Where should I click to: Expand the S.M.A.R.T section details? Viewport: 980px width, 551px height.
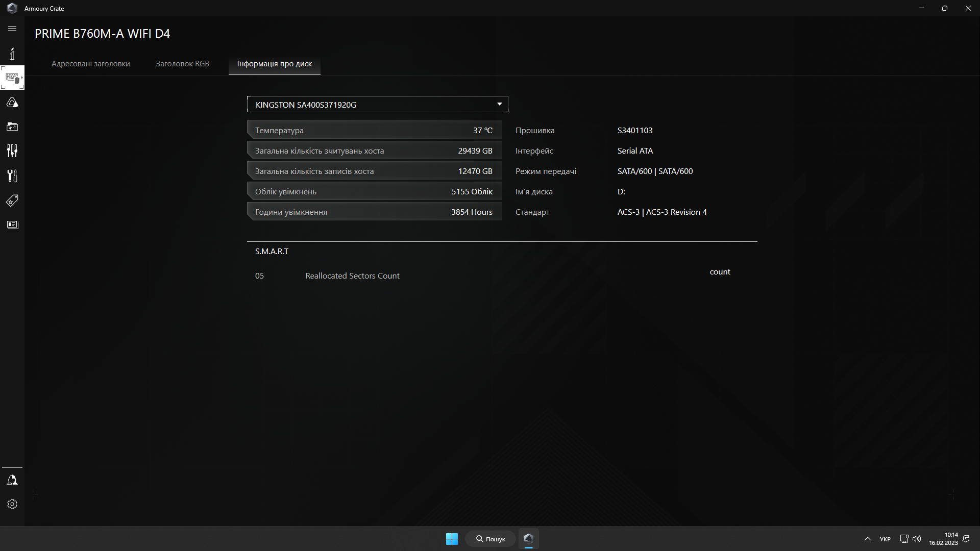pyautogui.click(x=272, y=251)
